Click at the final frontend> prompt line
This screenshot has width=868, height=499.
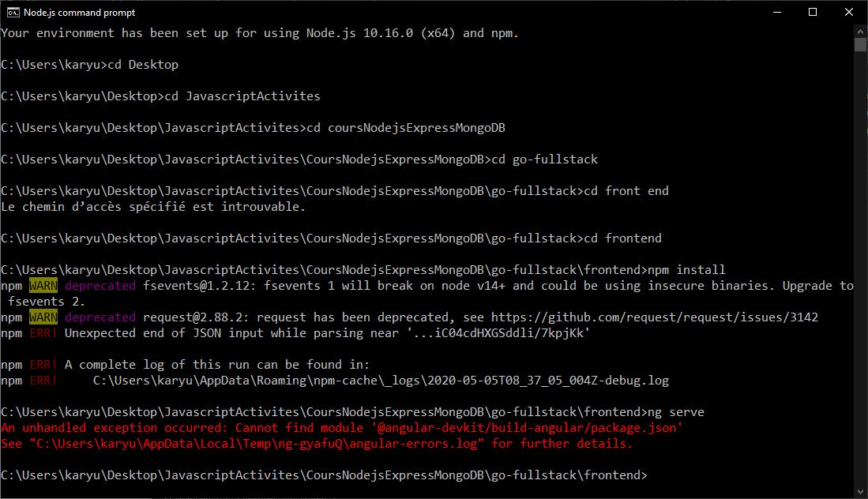(324, 475)
